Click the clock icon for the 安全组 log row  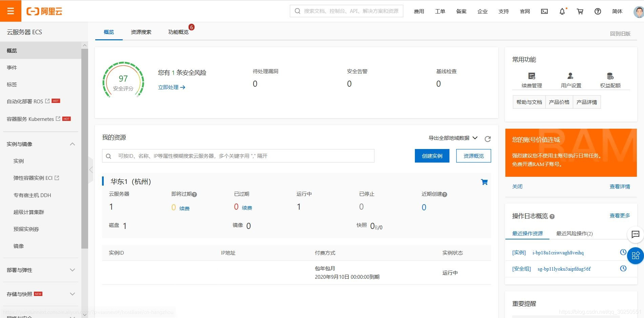tap(623, 268)
